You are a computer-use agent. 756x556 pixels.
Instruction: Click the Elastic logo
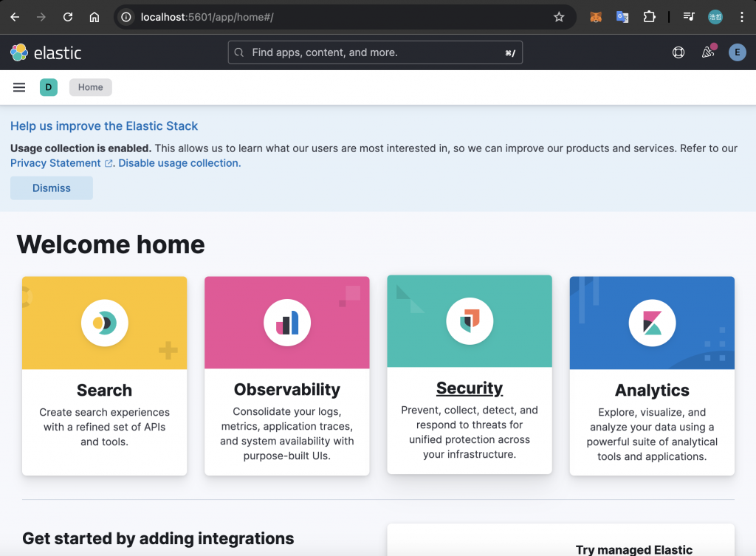46,52
